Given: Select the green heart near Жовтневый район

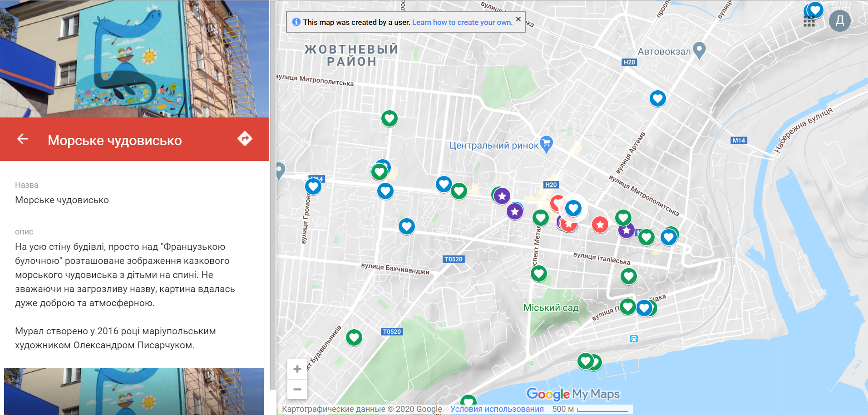Looking at the screenshot, I should click(x=389, y=118).
